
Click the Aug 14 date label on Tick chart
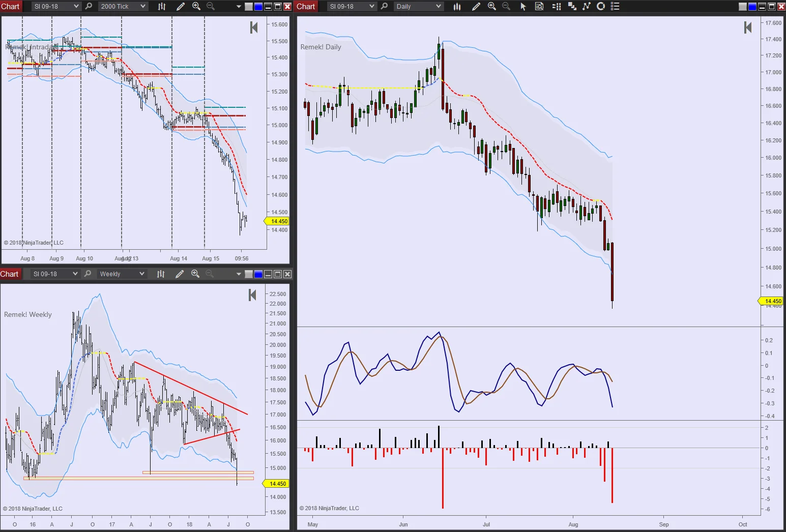click(x=179, y=258)
